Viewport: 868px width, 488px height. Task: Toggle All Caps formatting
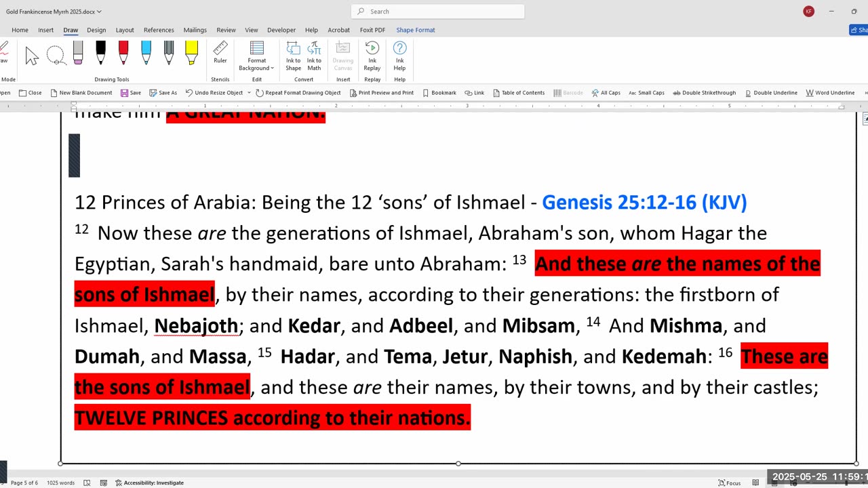click(x=606, y=93)
